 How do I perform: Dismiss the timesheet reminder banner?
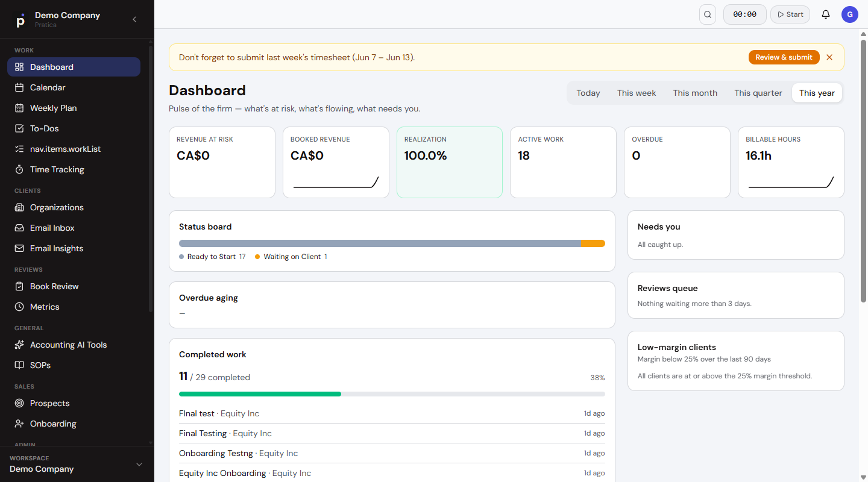(x=829, y=57)
